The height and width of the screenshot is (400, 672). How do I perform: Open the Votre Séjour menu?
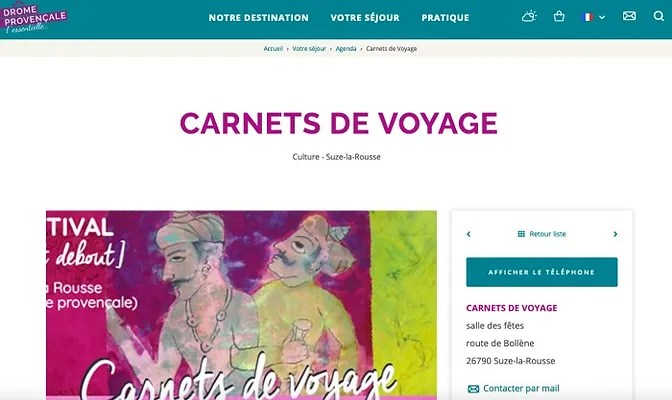365,18
